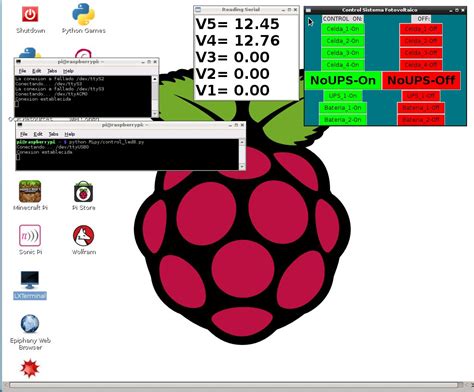This screenshot has height=392, width=474.
Task: Open the Pi Store icon
Action: (x=83, y=196)
